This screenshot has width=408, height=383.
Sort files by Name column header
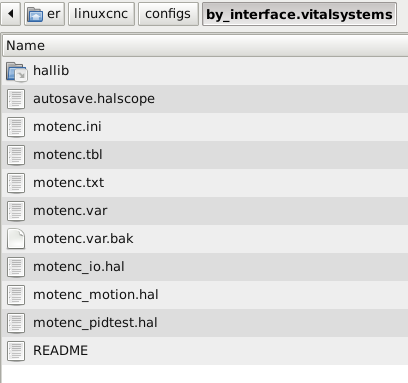tap(205, 46)
